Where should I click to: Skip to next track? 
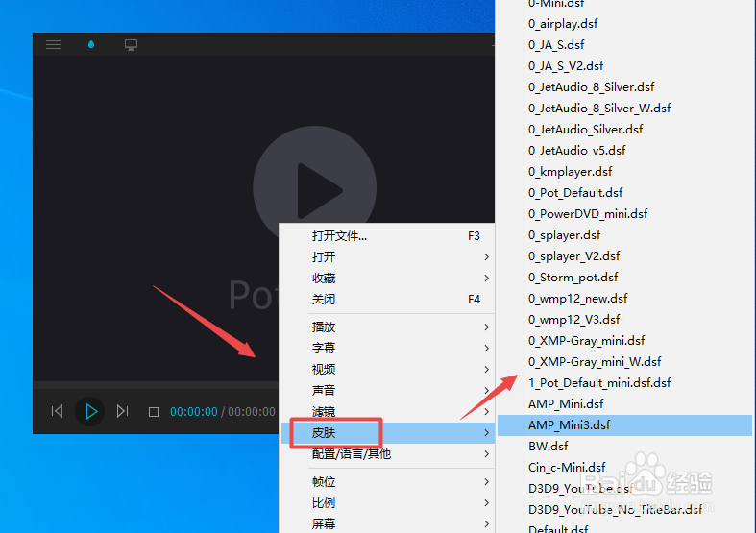122,411
